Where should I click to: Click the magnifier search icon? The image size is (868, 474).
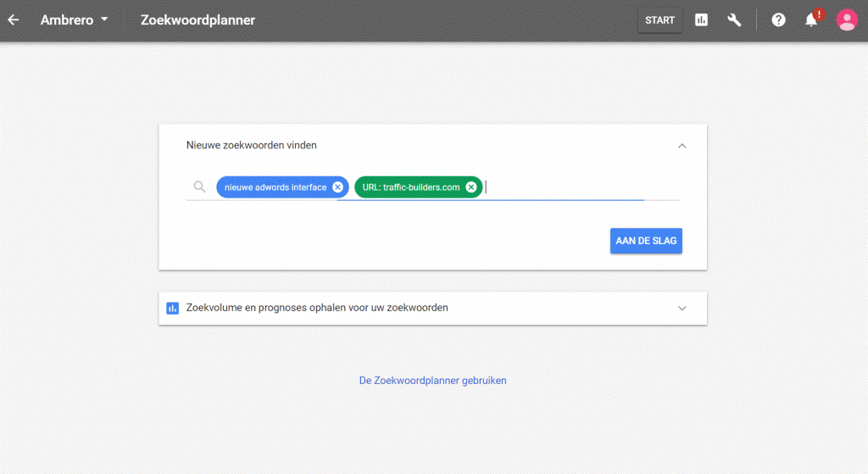tap(199, 187)
